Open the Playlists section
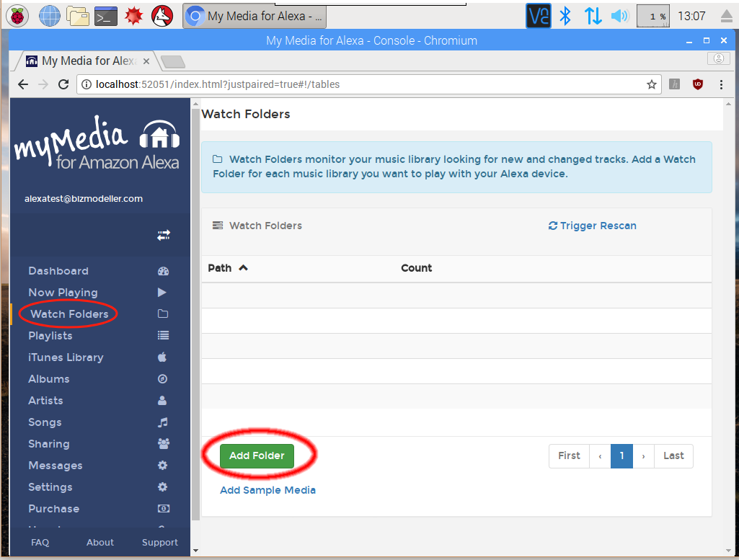The image size is (739, 560). 50,336
